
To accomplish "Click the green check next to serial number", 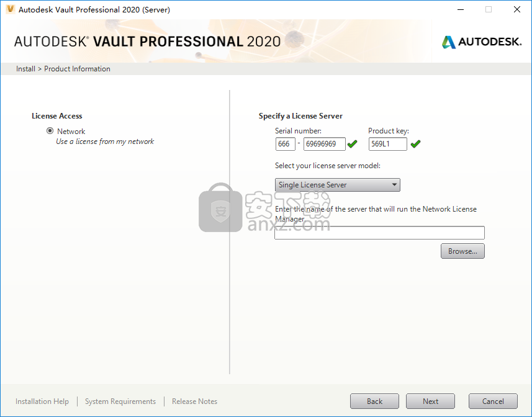I will 352,144.
